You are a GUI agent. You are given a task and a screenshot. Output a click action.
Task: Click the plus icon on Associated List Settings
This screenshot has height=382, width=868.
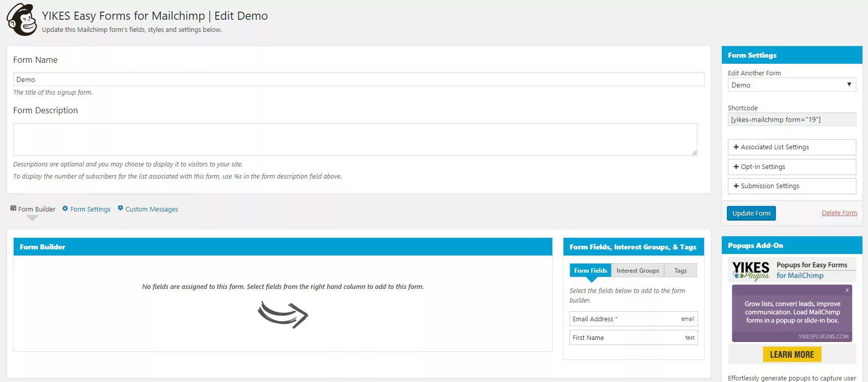coord(736,147)
